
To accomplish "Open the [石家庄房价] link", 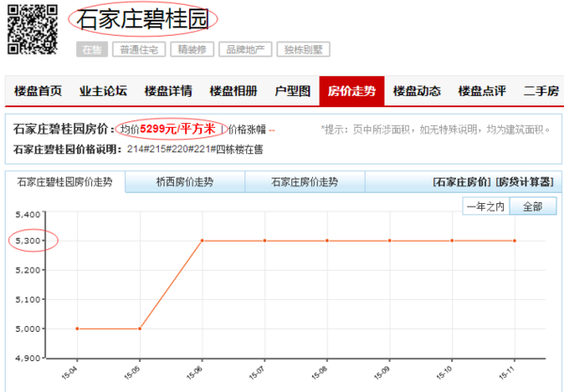I will tap(462, 182).
